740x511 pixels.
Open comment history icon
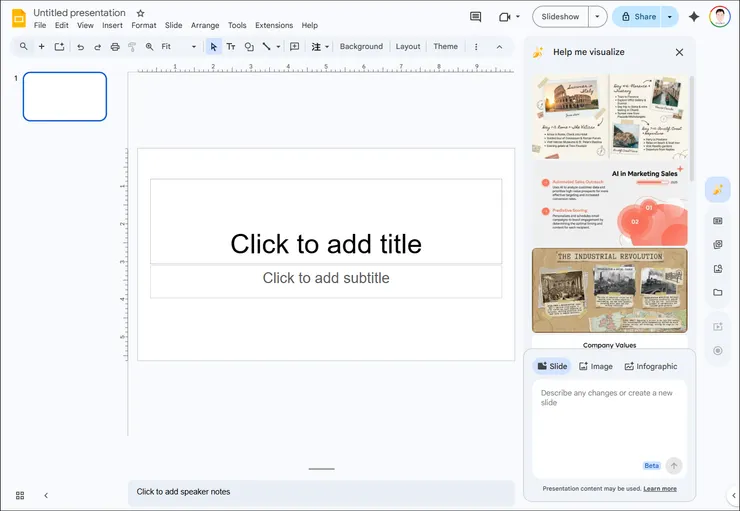coord(475,17)
